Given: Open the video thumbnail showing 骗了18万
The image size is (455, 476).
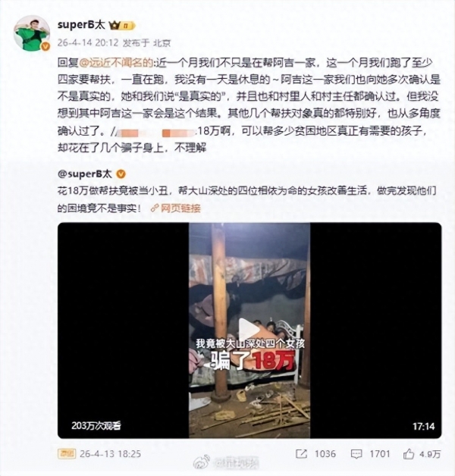Looking at the screenshot, I should (x=249, y=330).
